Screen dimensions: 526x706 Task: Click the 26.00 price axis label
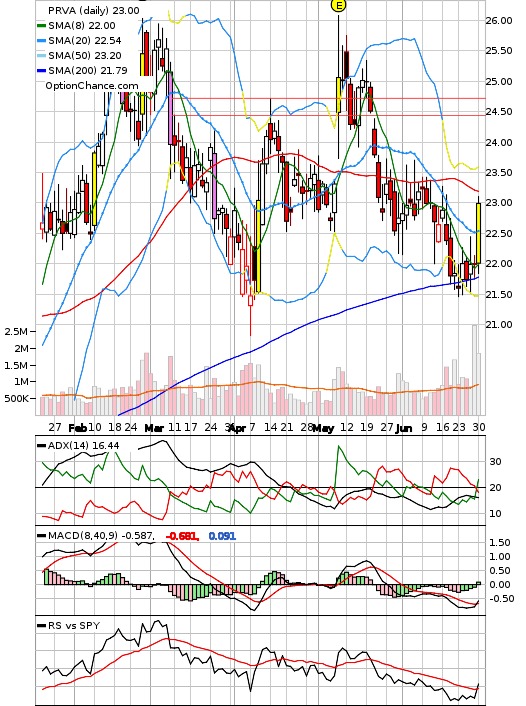tap(499, 20)
